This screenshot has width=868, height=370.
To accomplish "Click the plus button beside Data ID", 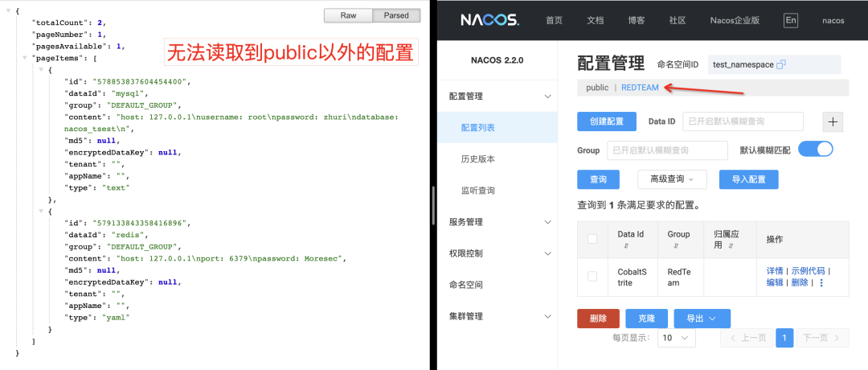I will click(x=833, y=121).
